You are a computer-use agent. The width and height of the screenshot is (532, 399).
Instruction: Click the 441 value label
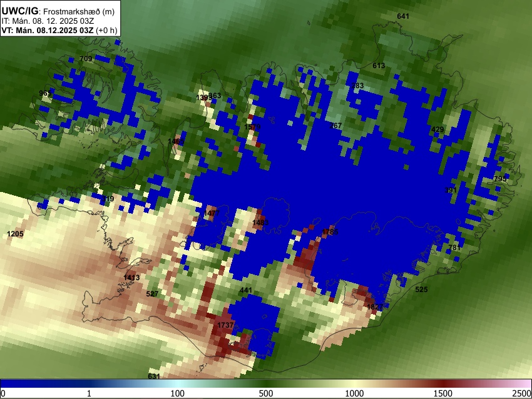coord(246,290)
